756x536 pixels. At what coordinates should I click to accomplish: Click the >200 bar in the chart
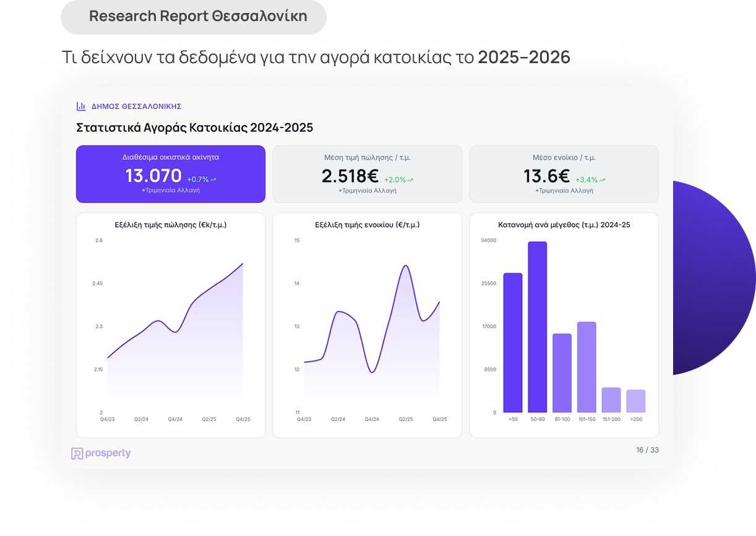point(635,401)
